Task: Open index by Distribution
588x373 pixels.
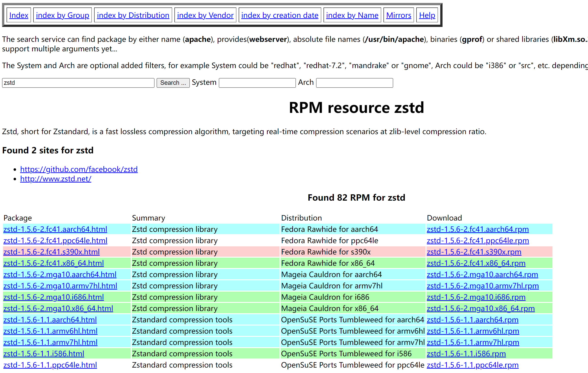Action: [x=133, y=15]
